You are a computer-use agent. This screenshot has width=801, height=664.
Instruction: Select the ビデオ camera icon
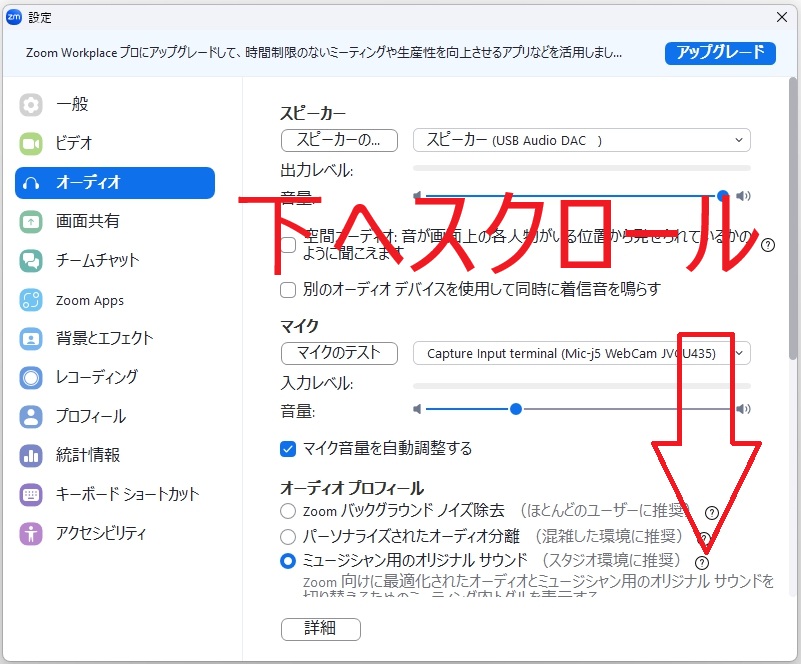[31, 144]
